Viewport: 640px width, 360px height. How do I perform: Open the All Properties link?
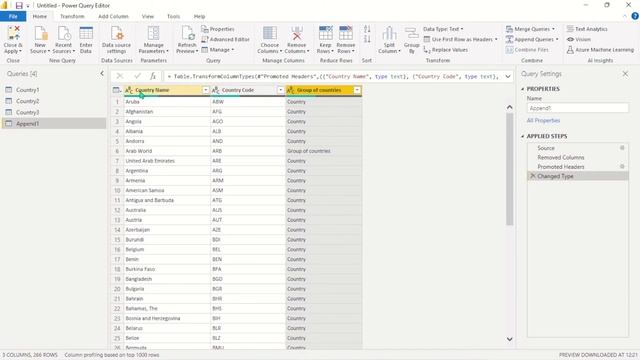tap(543, 120)
